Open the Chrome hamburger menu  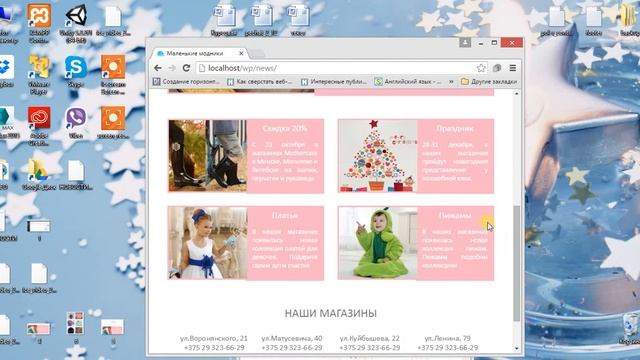(513, 68)
